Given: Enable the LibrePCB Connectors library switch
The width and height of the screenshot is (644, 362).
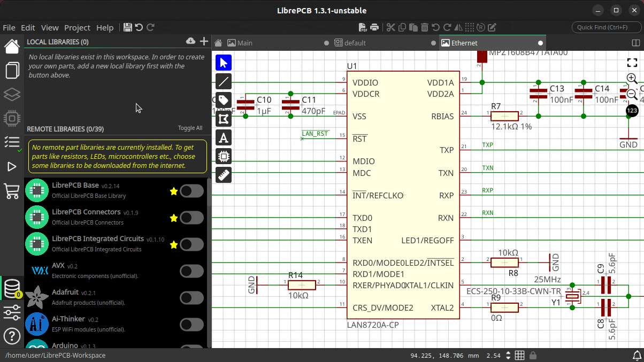Looking at the screenshot, I should (191, 218).
